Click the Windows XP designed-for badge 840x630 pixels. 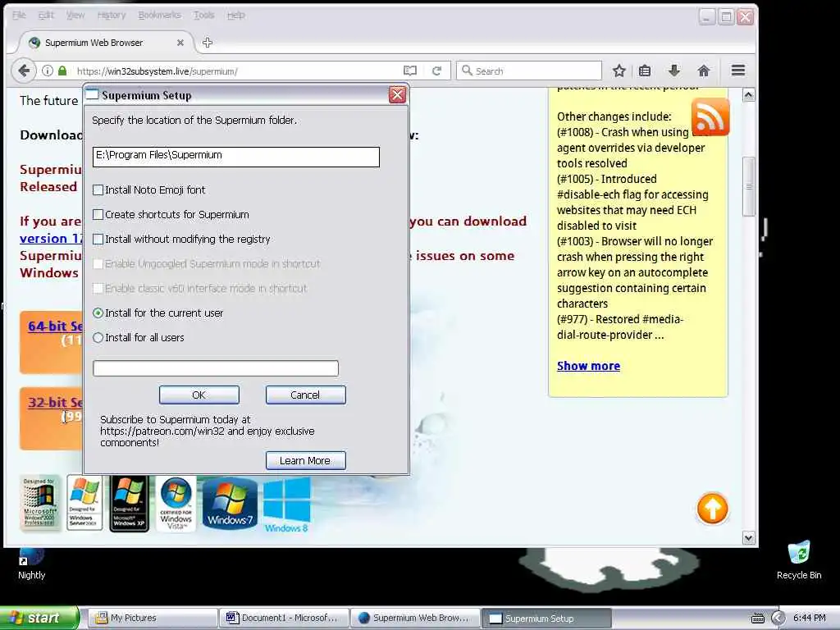pyautogui.click(x=129, y=504)
